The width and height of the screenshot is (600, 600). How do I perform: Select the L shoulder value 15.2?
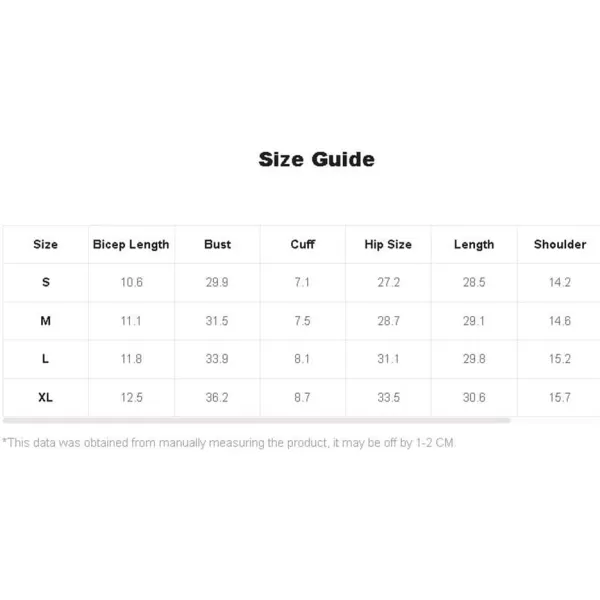click(560, 359)
